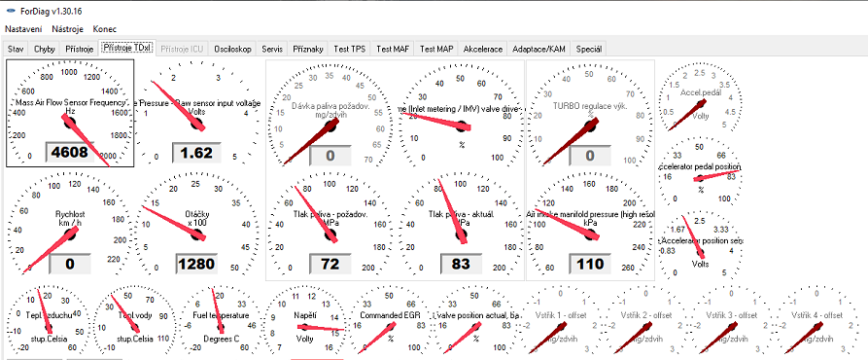Select the Mass Air Flow Sensor Frequency gauge
The width and height of the screenshot is (868, 360).
[70, 113]
